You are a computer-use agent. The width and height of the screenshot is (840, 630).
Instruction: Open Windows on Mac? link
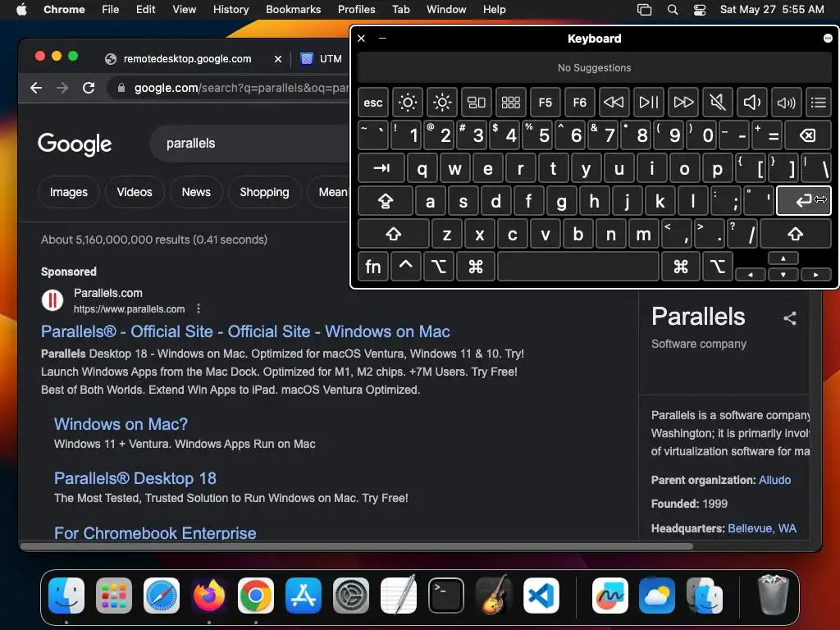click(x=121, y=424)
